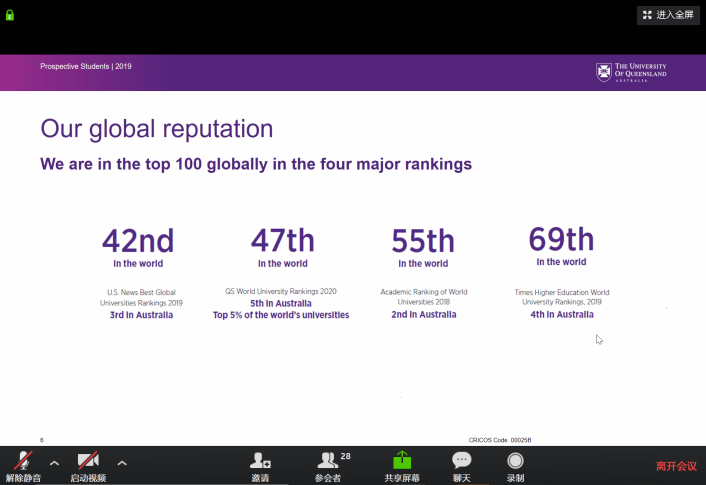Click "5th in Australia" text

click(281, 304)
